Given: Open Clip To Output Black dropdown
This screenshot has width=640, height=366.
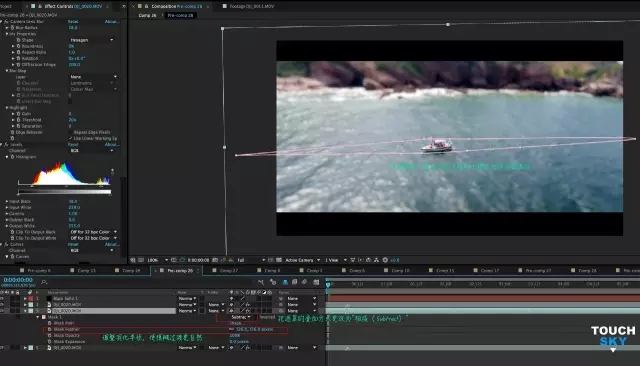Looking at the screenshot, I should click(x=93, y=232).
